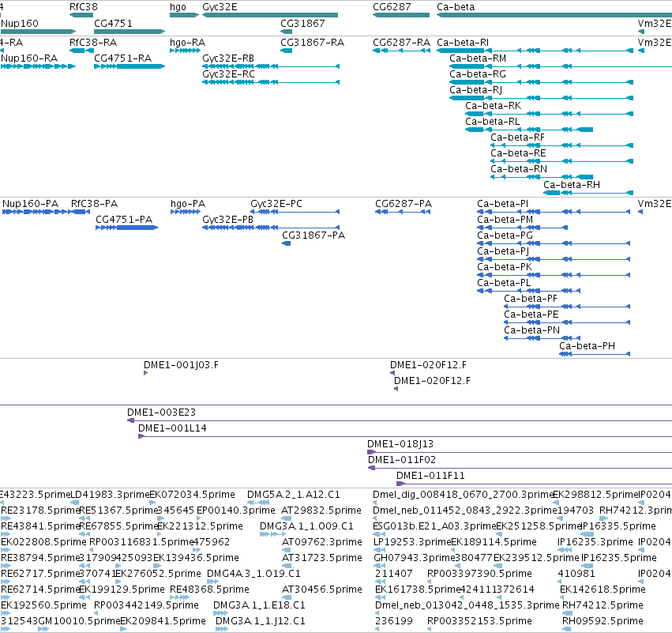Click protein label Gyc32E-PC
This screenshot has height=633, width=672.
coord(276,204)
